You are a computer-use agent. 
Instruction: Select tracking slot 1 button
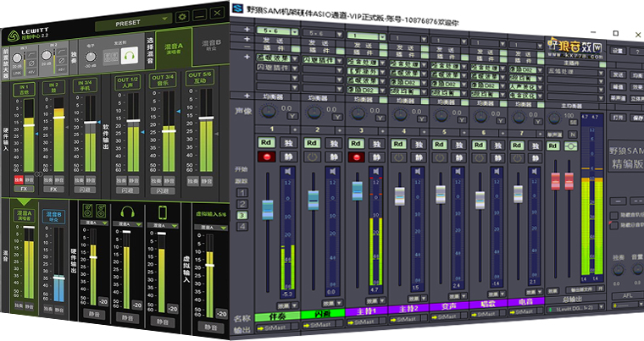(x=242, y=192)
